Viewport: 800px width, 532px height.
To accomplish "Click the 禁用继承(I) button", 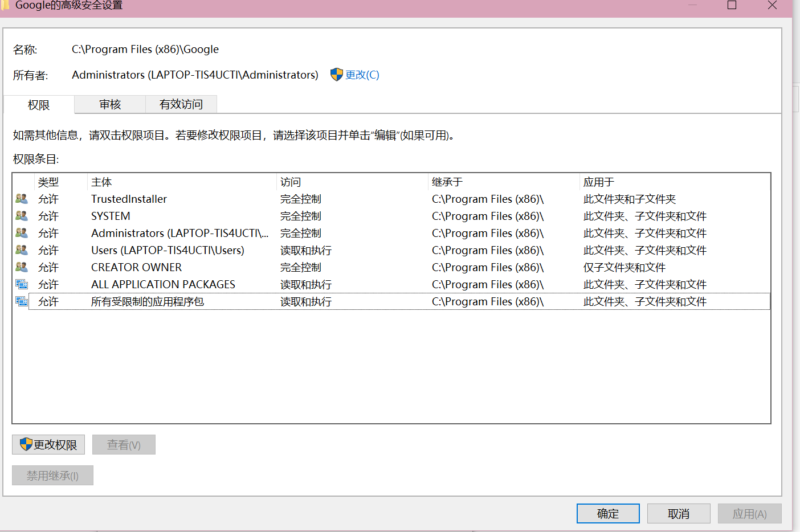I will coord(52,476).
